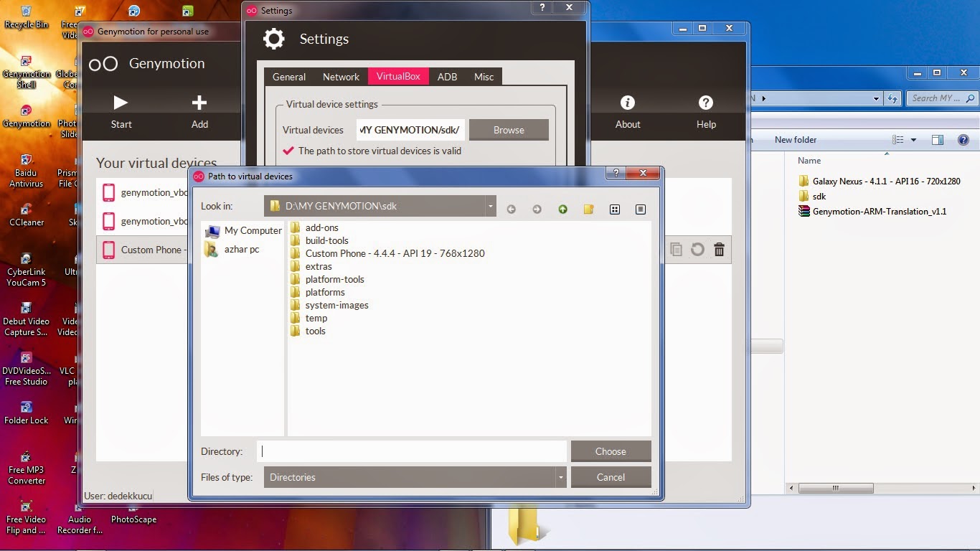
Task: Switch to the Network settings tab
Action: tap(341, 77)
